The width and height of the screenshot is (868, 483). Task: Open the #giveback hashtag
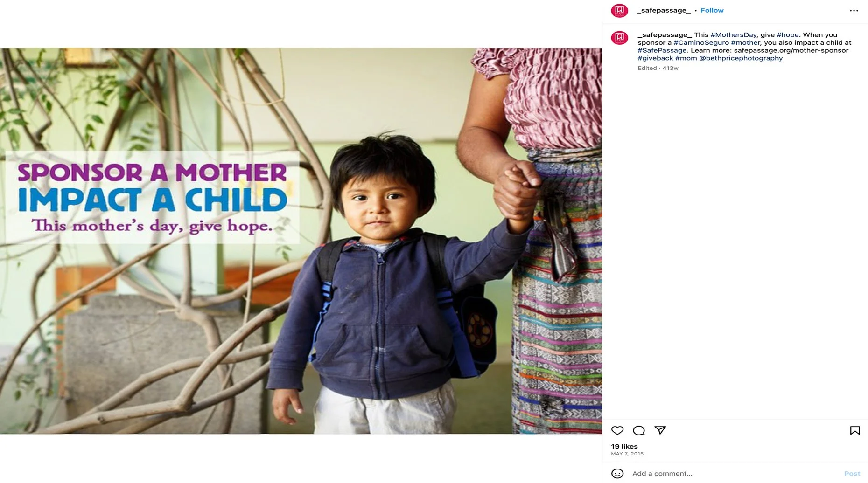click(655, 58)
